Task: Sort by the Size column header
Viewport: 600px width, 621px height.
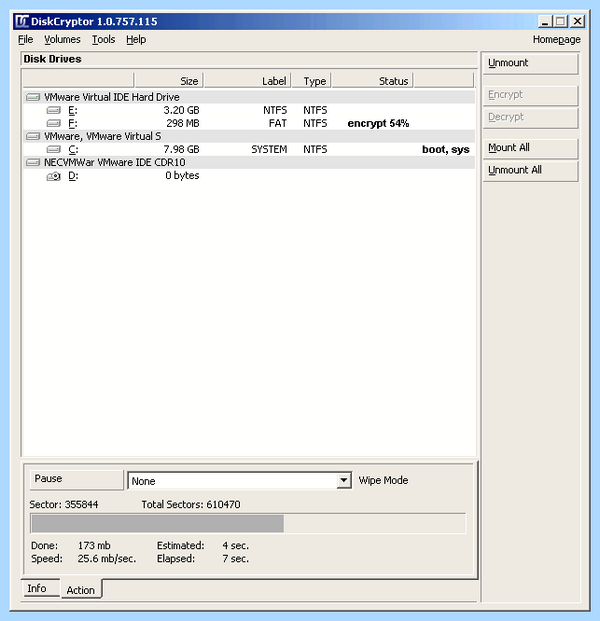Action: pos(169,80)
